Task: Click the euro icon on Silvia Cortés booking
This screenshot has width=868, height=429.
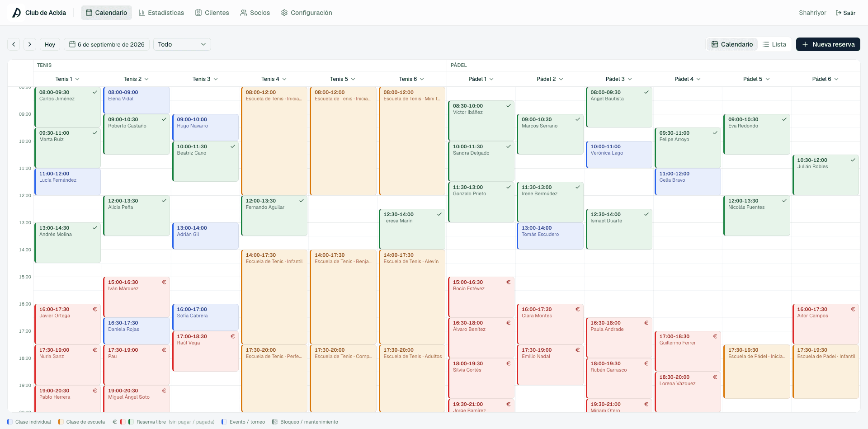Action: point(509,363)
